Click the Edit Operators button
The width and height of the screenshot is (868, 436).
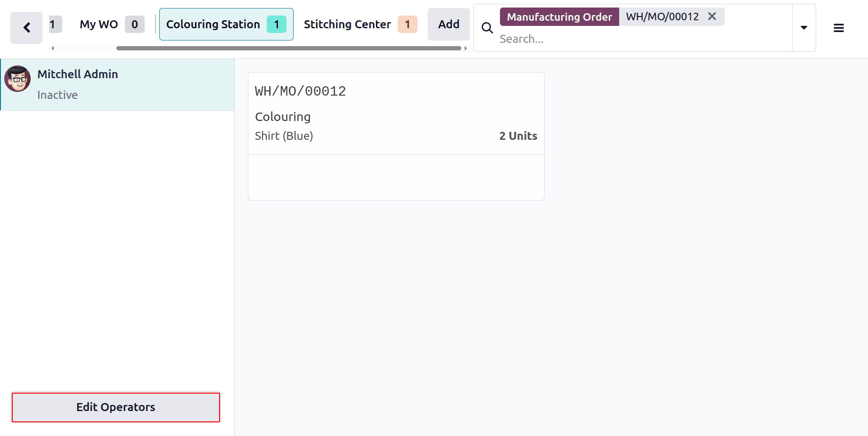coord(116,407)
